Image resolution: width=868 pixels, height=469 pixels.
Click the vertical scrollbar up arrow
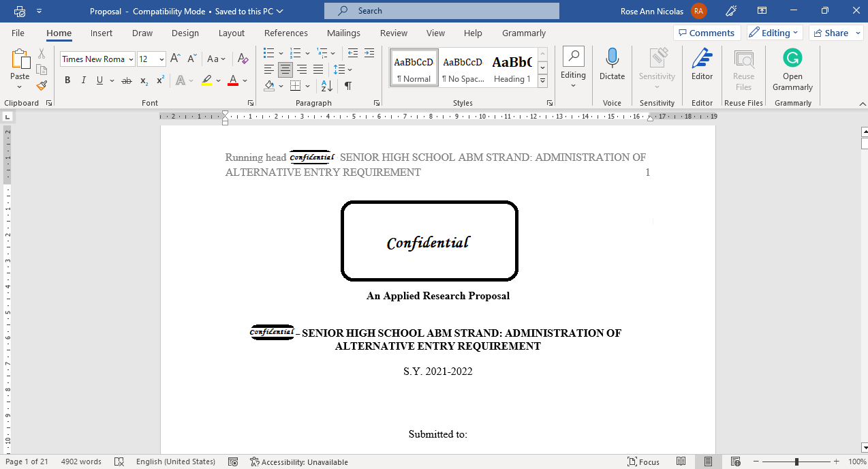click(x=865, y=132)
